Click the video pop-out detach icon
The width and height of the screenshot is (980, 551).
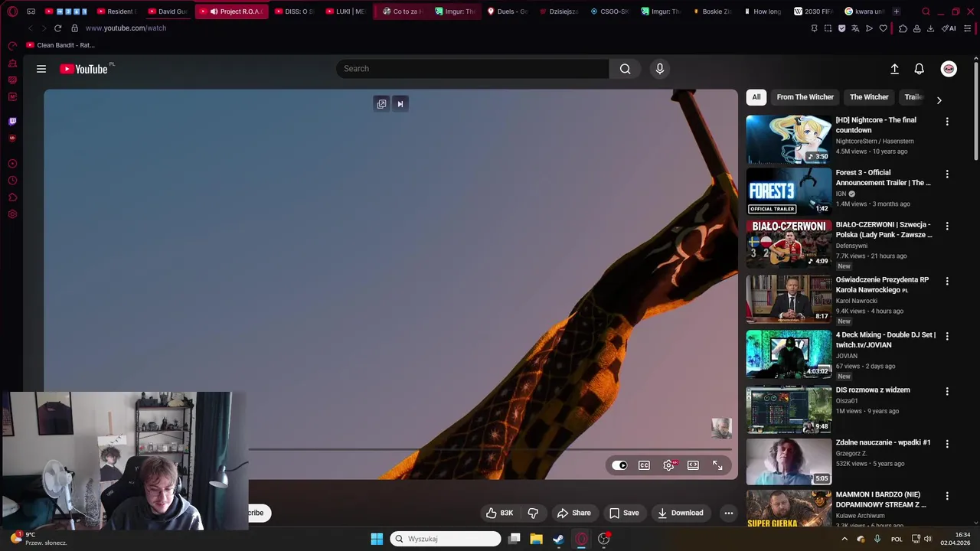381,104
